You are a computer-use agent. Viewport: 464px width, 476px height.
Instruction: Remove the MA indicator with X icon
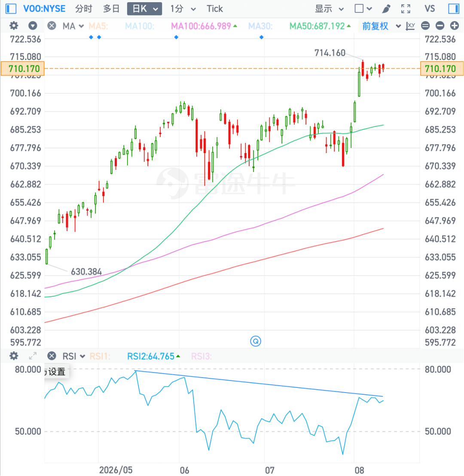(52, 26)
